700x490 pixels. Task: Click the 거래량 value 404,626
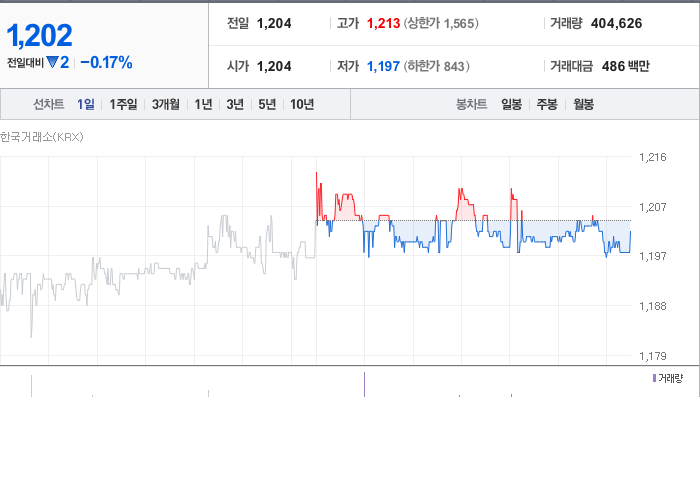[x=617, y=23]
